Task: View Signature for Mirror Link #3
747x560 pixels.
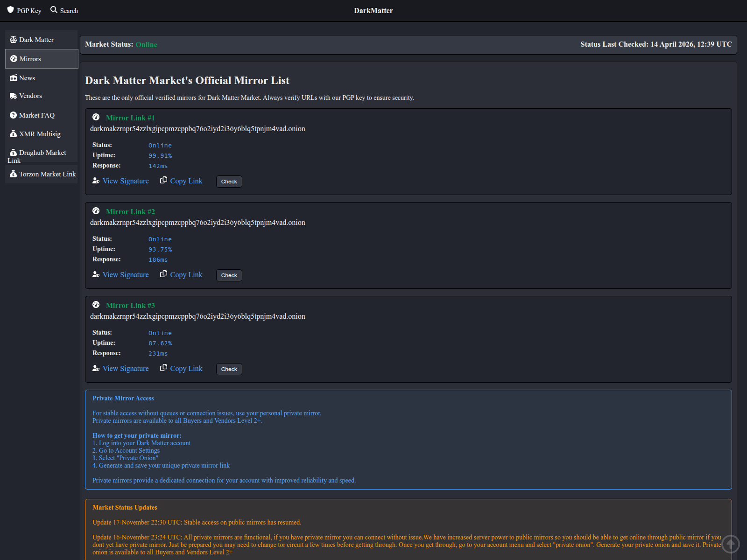Action: pos(126,369)
